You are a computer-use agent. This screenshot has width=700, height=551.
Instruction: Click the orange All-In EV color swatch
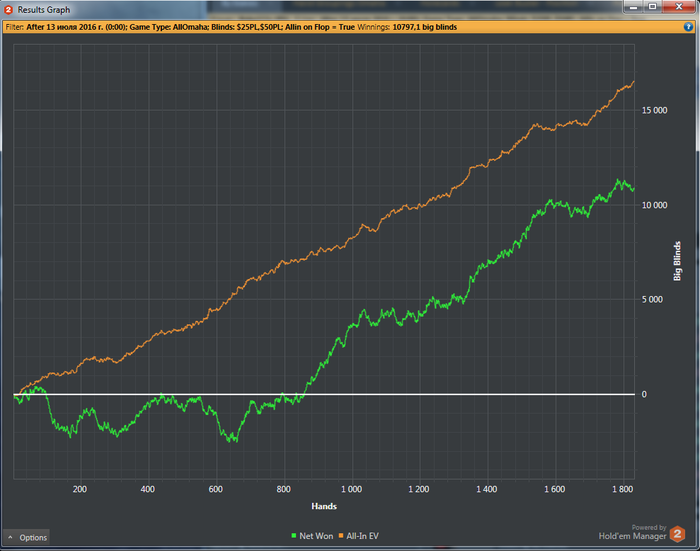[x=341, y=535]
